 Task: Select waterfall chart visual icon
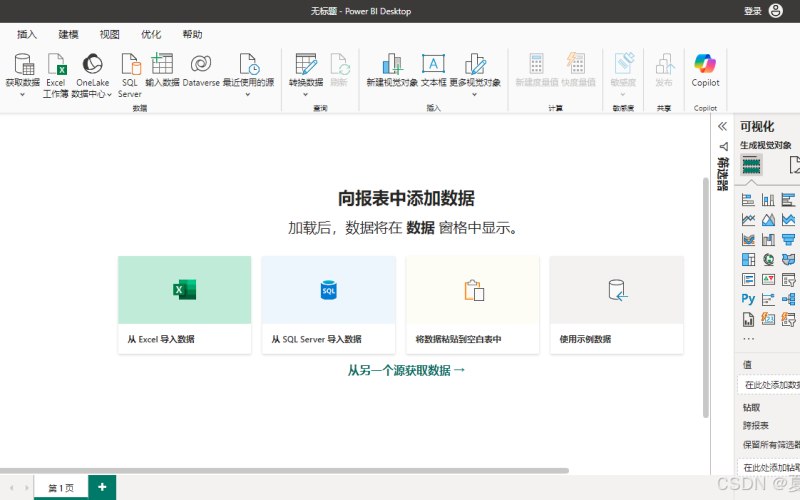(x=768, y=239)
